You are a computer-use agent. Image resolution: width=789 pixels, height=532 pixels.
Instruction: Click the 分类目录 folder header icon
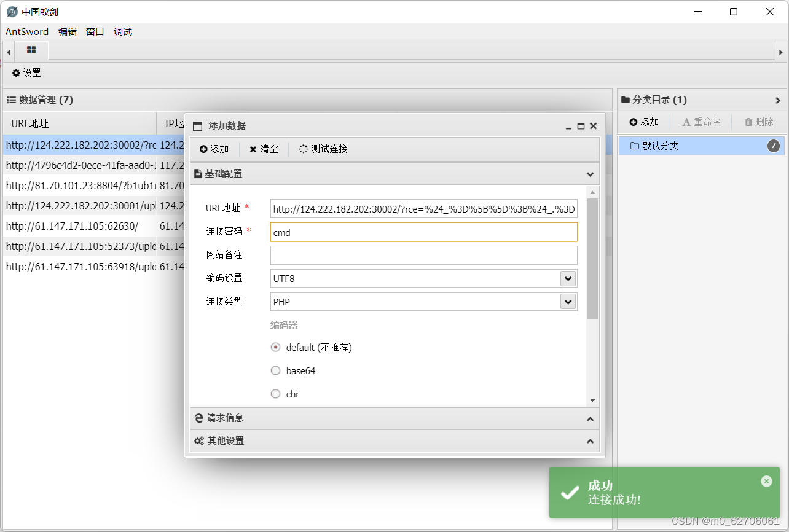click(626, 100)
